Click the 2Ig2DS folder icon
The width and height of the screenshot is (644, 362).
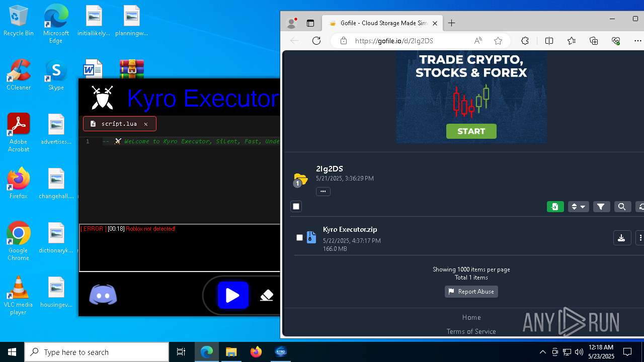(x=300, y=179)
